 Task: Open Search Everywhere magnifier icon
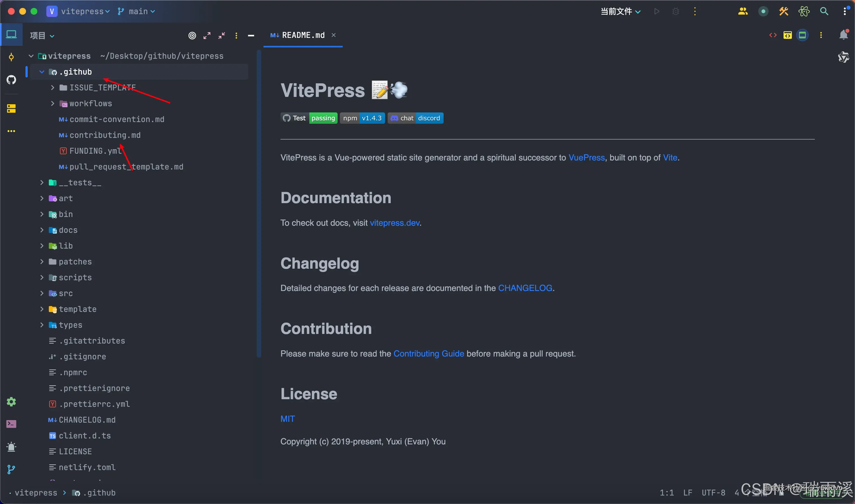pyautogui.click(x=824, y=11)
